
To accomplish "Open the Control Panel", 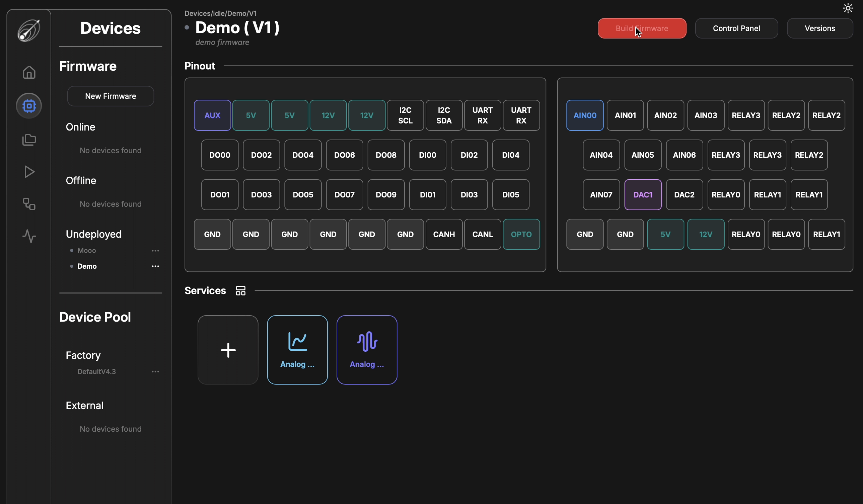I will point(736,28).
